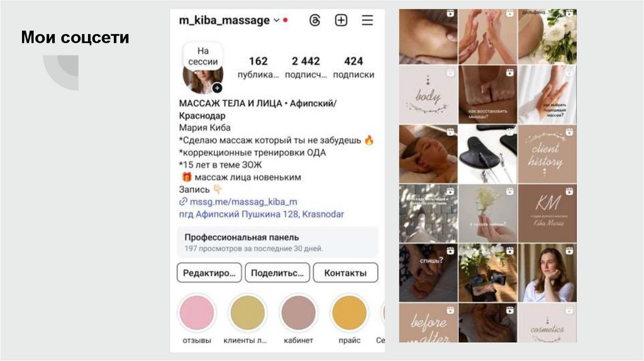This screenshot has width=644, height=361.
Task: Click the 'Поделитьс...' share profile button
Action: click(x=277, y=273)
